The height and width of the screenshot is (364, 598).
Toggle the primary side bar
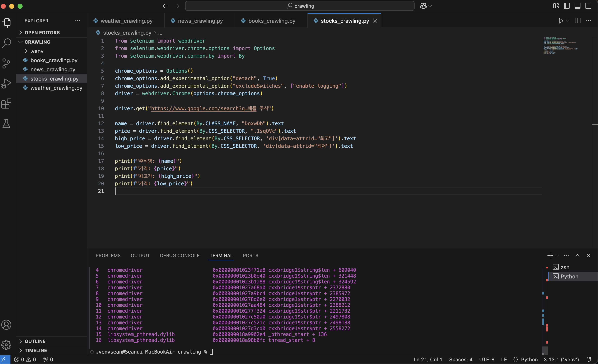[x=567, y=6]
